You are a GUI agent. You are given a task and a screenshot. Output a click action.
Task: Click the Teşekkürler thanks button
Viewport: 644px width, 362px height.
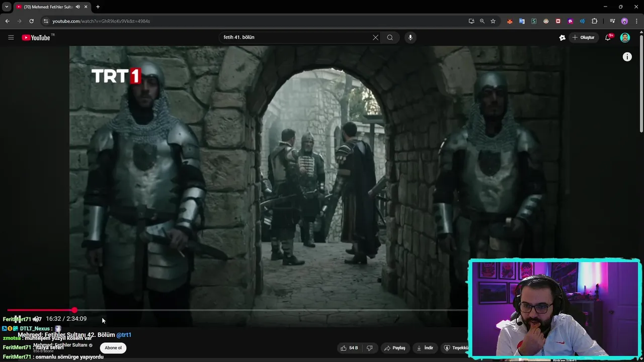[x=456, y=348]
